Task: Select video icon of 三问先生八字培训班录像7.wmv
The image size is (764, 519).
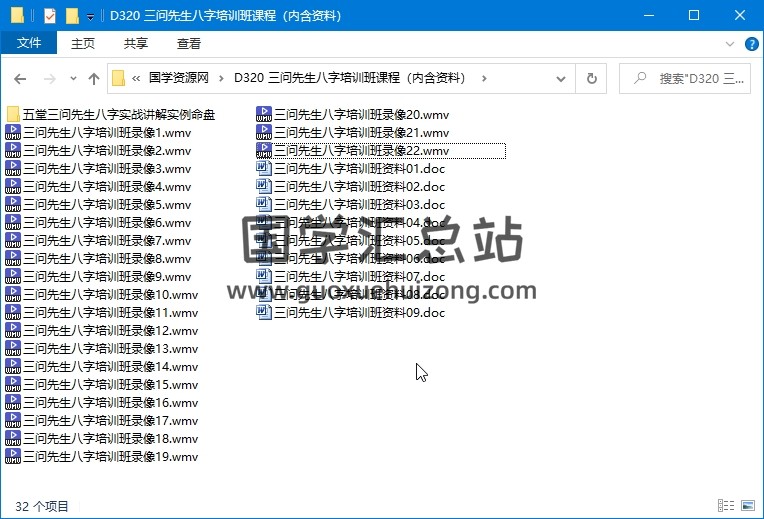Action: click(x=13, y=241)
